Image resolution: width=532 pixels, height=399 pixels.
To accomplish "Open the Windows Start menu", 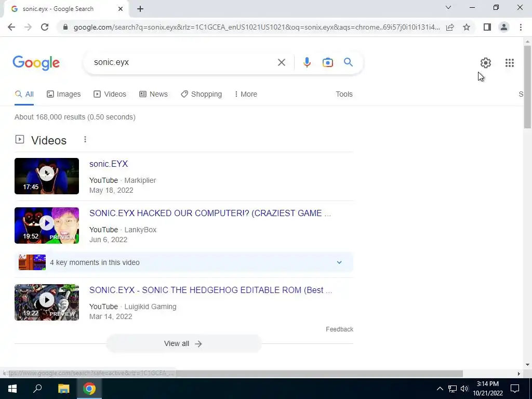I will [12, 389].
